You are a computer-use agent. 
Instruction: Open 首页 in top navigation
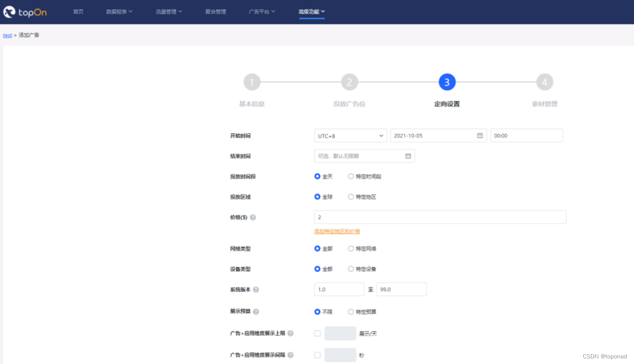click(78, 12)
